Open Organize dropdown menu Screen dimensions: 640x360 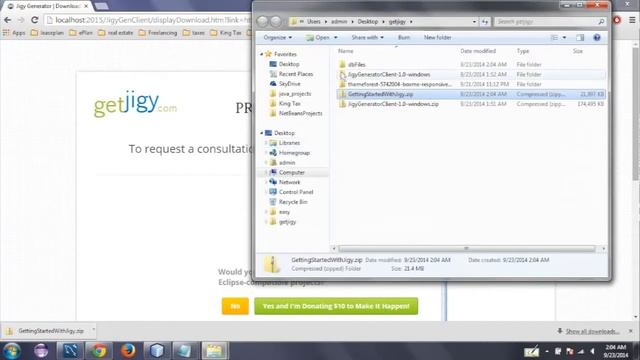pyautogui.click(x=278, y=38)
